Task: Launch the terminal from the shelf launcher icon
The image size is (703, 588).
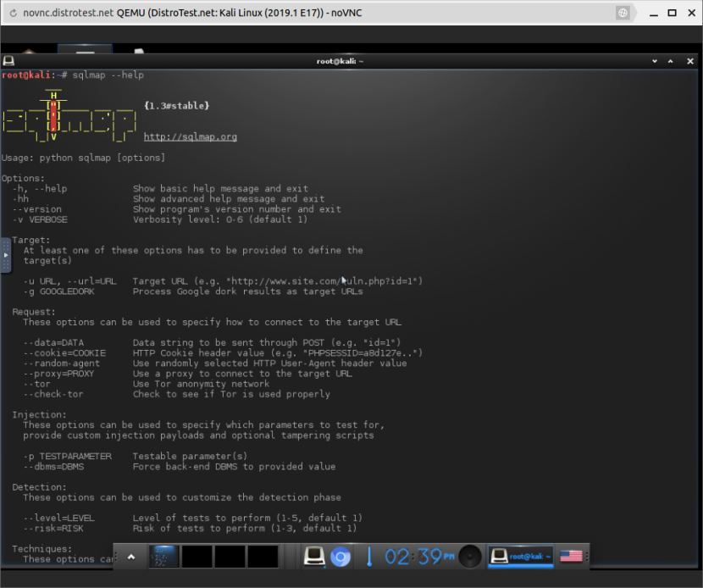Action: pos(314,557)
